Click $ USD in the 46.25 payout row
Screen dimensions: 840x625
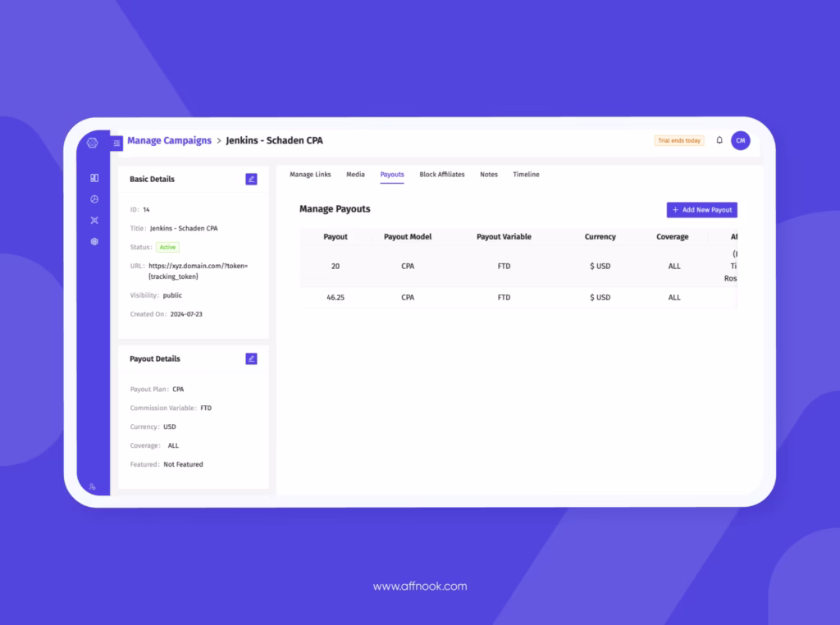600,297
